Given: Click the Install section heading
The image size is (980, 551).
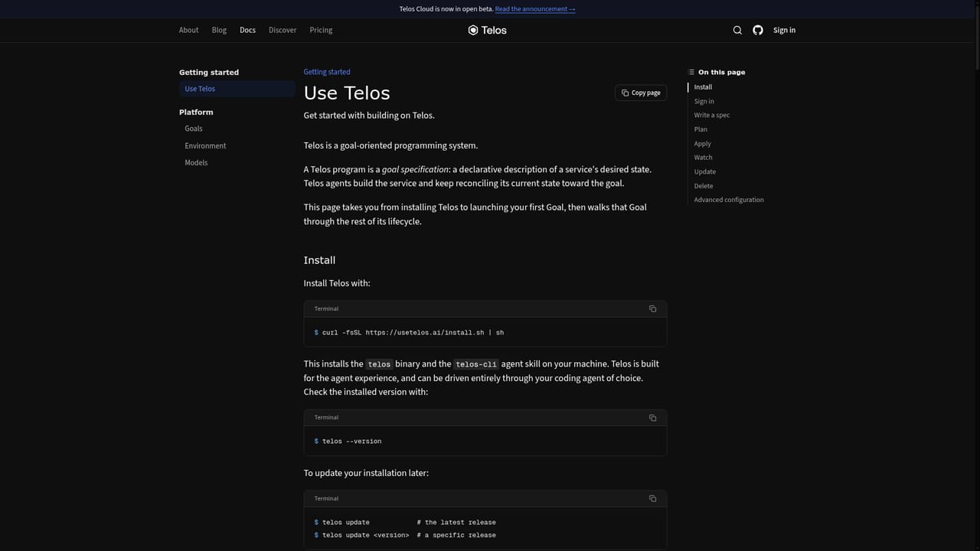Looking at the screenshot, I should point(319,260).
